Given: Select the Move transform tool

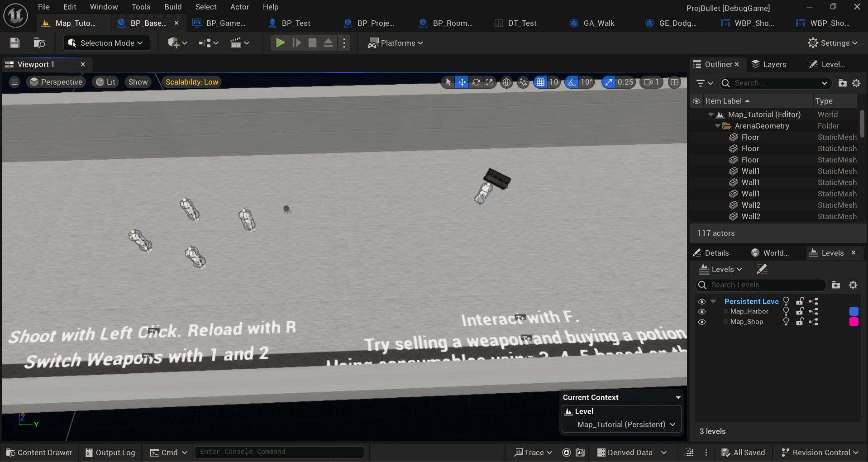Looking at the screenshot, I should (462, 82).
